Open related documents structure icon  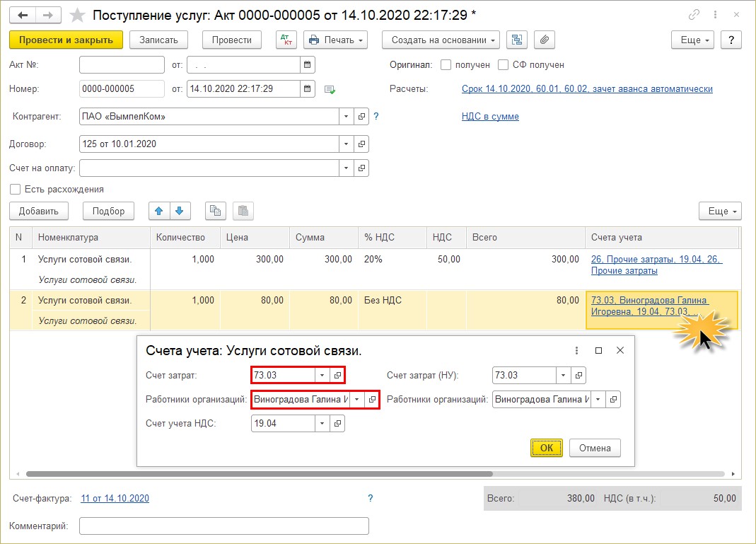[517, 40]
